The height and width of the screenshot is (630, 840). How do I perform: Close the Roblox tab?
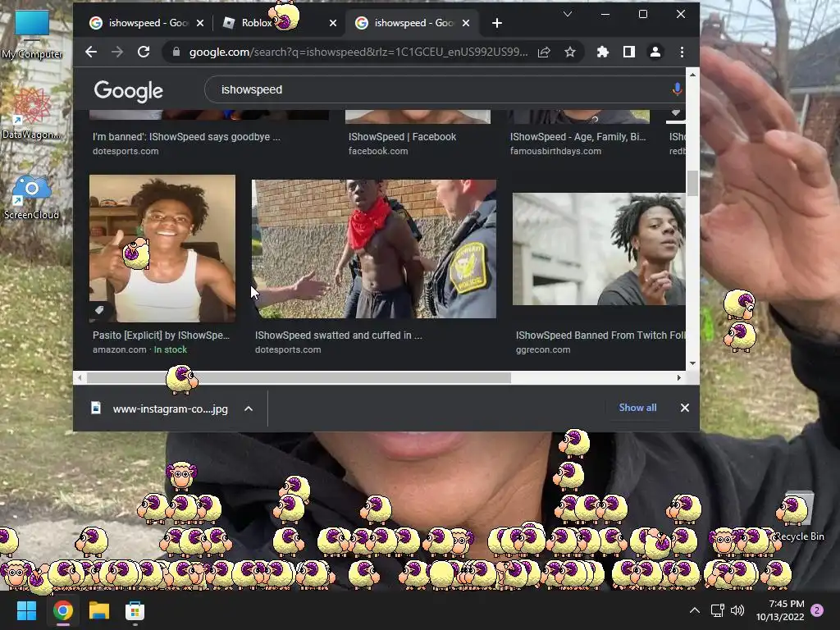click(333, 23)
